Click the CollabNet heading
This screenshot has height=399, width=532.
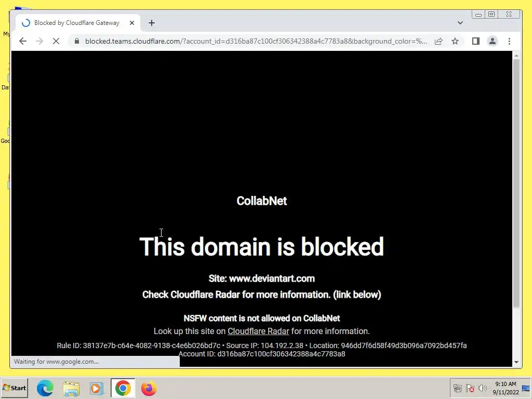point(262,201)
